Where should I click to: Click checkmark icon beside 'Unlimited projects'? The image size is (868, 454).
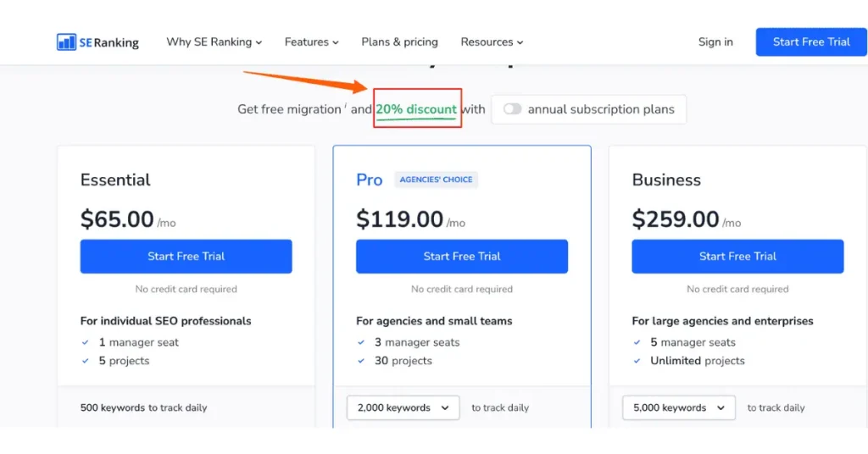click(637, 361)
